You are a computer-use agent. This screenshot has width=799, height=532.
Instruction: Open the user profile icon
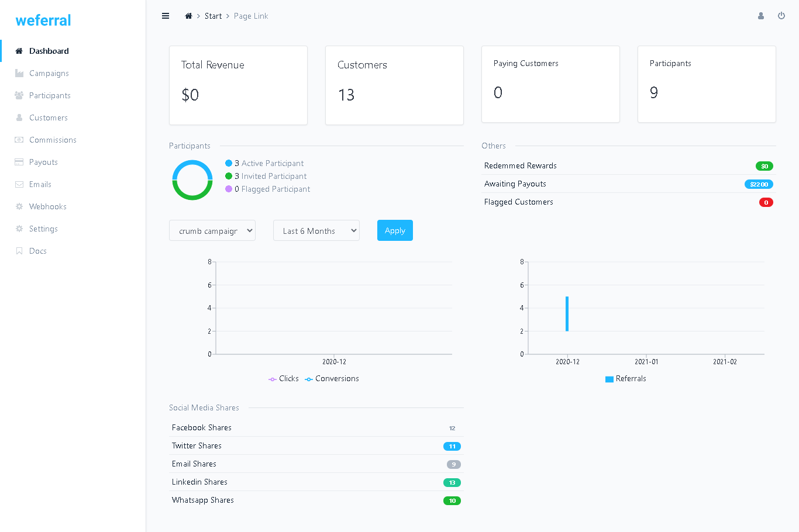tap(760, 16)
